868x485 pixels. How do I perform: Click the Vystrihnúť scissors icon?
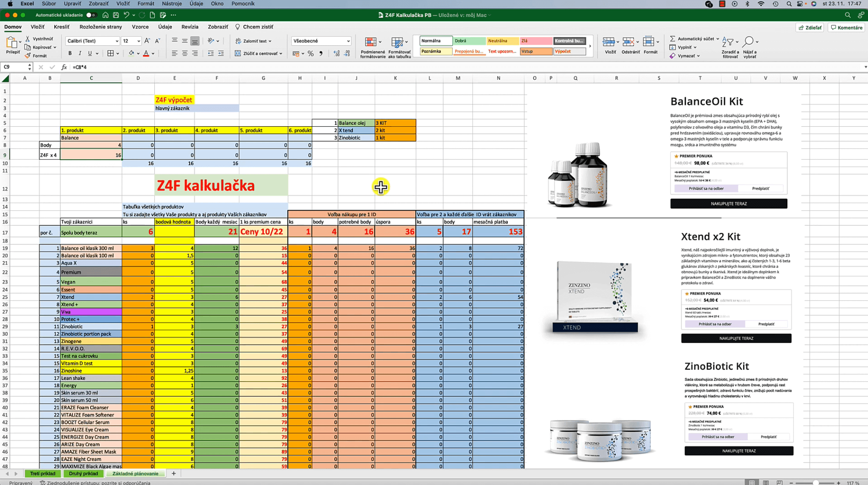pyautogui.click(x=28, y=39)
